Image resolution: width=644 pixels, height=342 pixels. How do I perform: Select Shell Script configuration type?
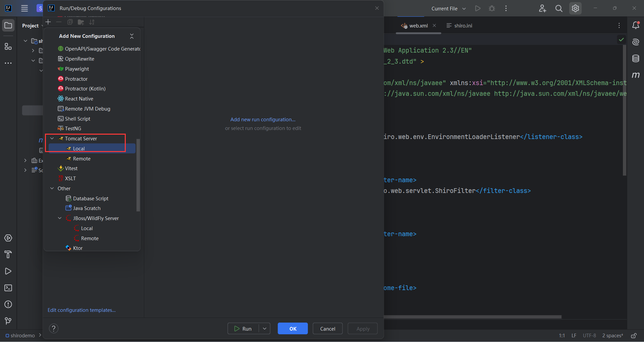coord(74,119)
